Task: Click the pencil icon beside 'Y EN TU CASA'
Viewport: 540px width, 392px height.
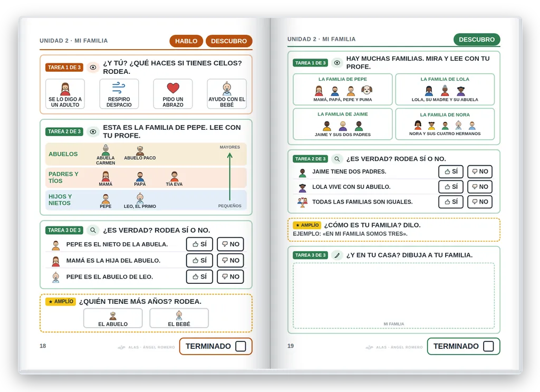Action: (337, 255)
